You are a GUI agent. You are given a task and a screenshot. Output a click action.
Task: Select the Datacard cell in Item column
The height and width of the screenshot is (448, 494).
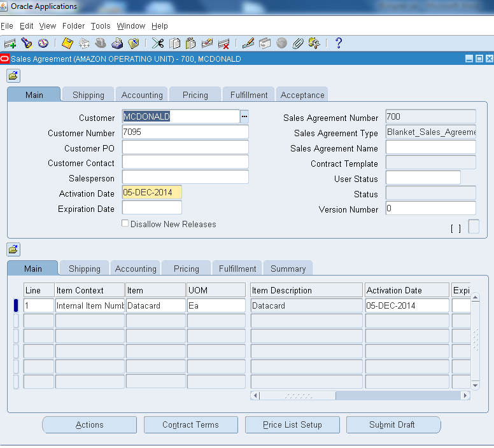155,305
